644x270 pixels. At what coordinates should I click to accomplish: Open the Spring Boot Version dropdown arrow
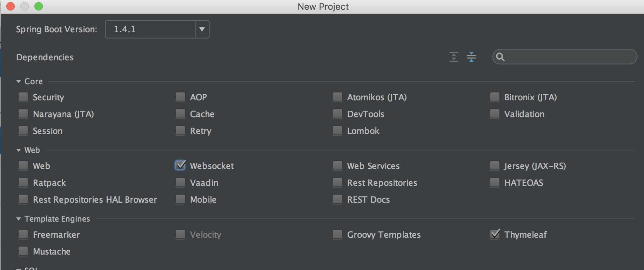pos(202,29)
